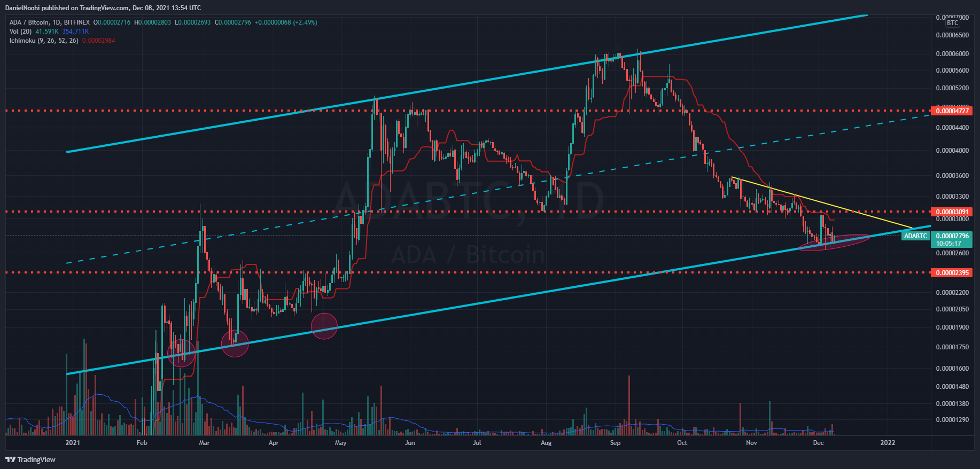Click the volume average value 354.711K
The width and height of the screenshot is (980, 469).
tap(75, 32)
